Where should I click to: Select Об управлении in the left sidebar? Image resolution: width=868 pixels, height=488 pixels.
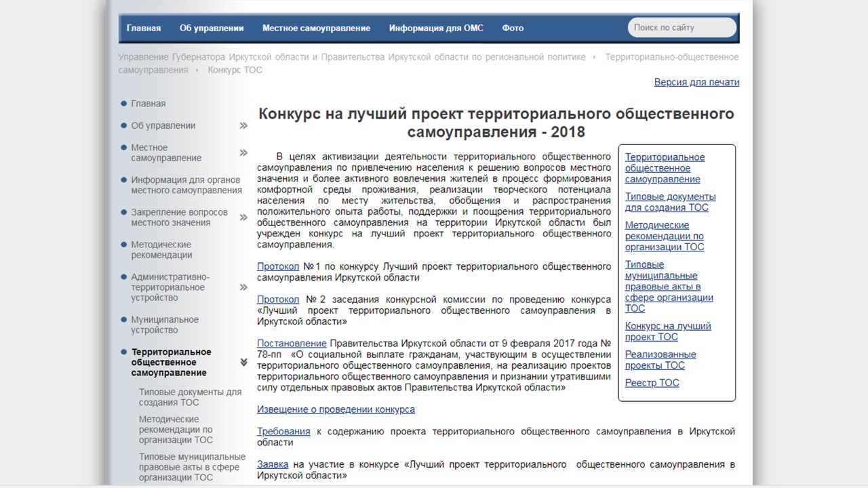(x=163, y=125)
